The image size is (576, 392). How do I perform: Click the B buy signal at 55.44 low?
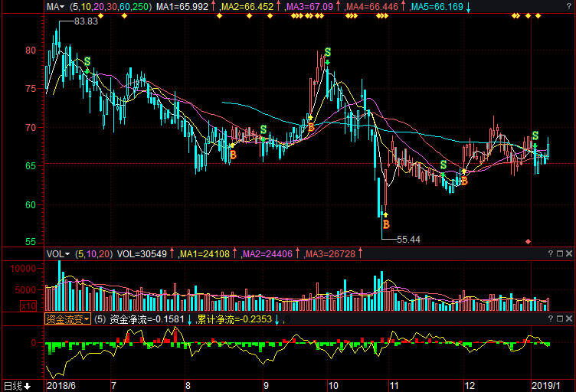(x=386, y=224)
